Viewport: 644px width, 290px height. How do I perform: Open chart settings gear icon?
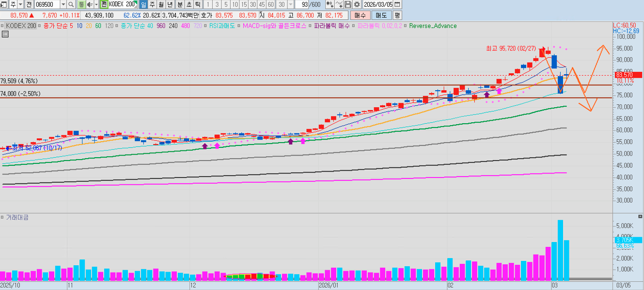[357, 4]
